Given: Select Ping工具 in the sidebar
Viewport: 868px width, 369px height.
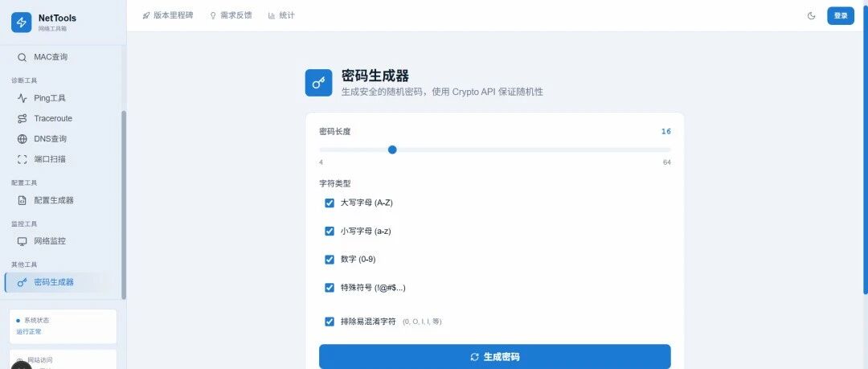Looking at the screenshot, I should click(x=63, y=98).
